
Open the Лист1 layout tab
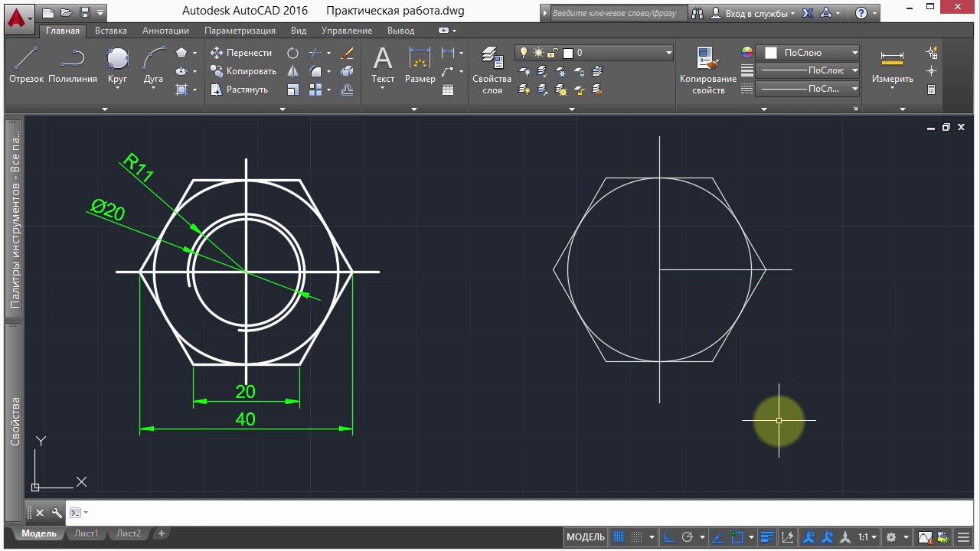(86, 533)
